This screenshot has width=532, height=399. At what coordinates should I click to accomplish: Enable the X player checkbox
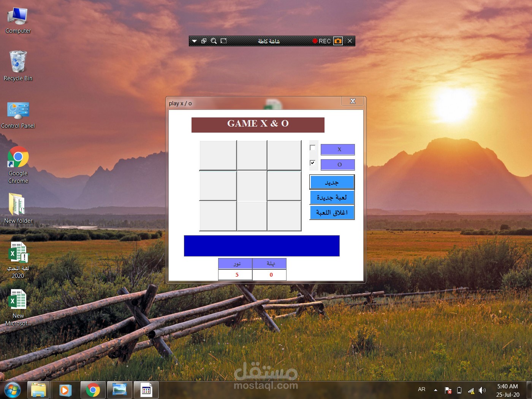(312, 148)
